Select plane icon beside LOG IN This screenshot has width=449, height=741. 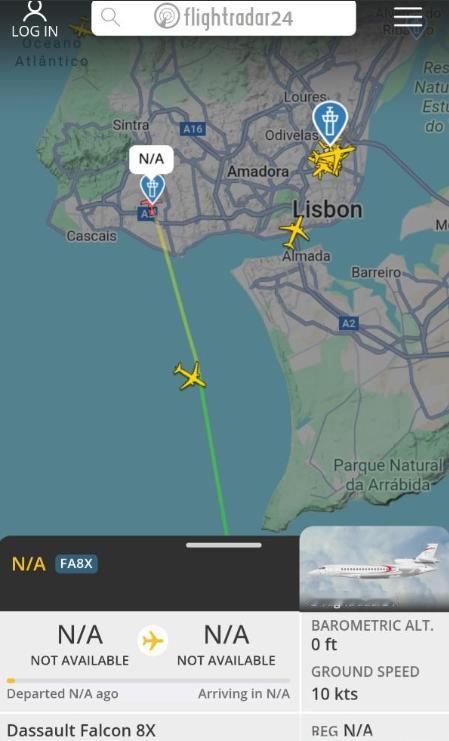click(81, 27)
